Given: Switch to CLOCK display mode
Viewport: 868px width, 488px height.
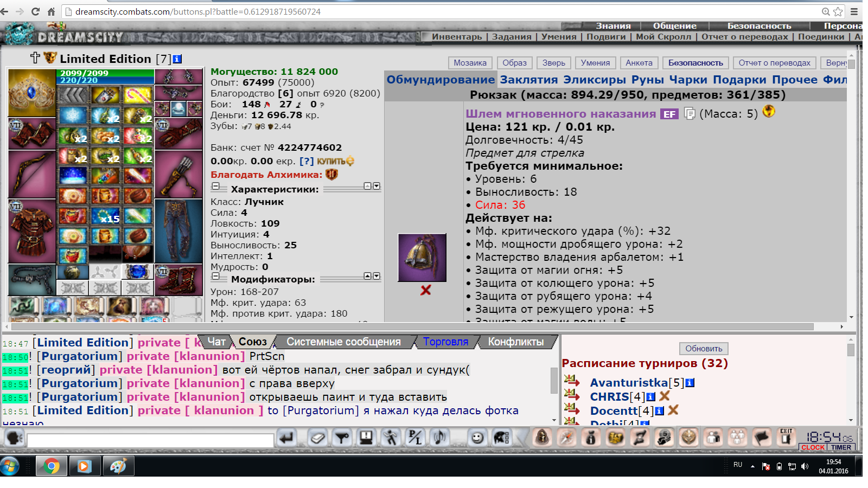Looking at the screenshot, I should (813, 447).
